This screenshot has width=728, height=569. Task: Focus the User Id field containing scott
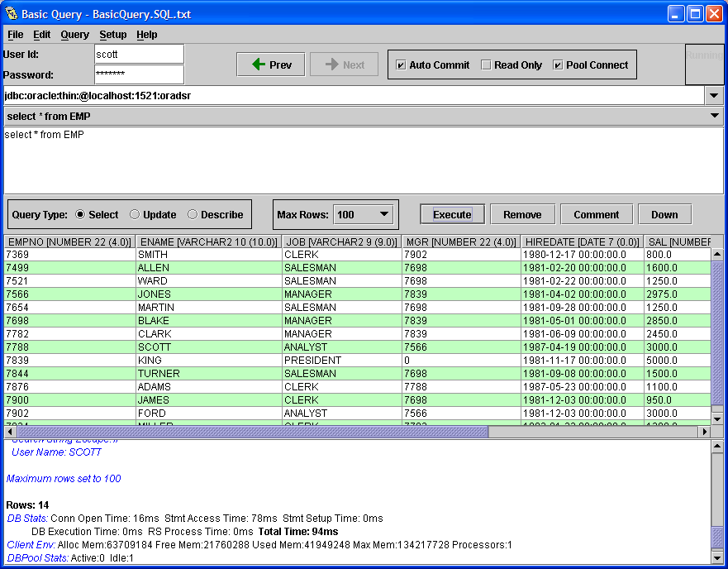(x=139, y=54)
